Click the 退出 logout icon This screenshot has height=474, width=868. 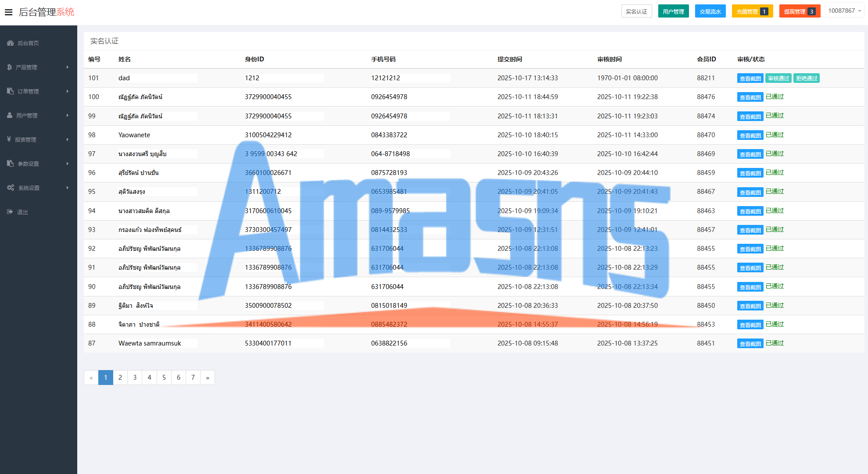[x=10, y=212]
